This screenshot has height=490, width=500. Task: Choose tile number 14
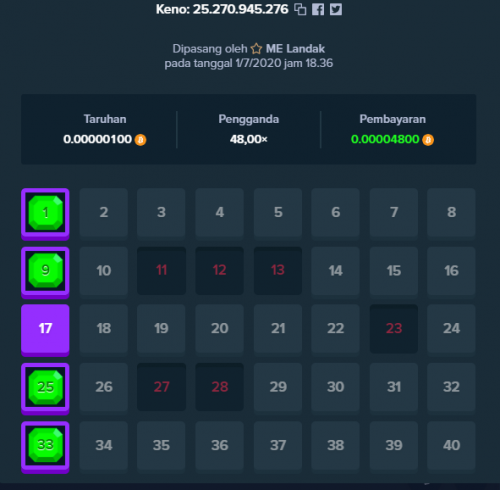click(336, 271)
